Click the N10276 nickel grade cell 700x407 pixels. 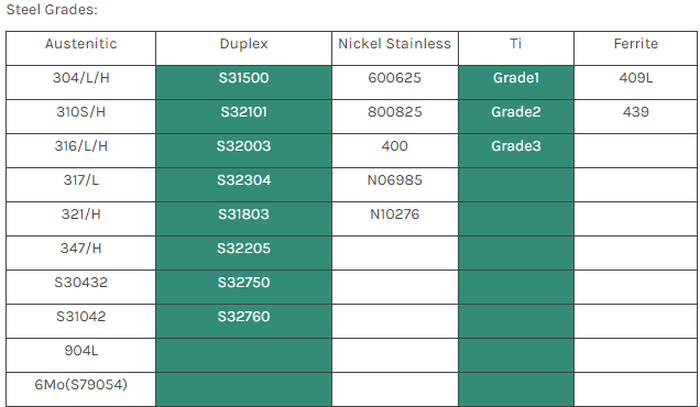click(394, 214)
